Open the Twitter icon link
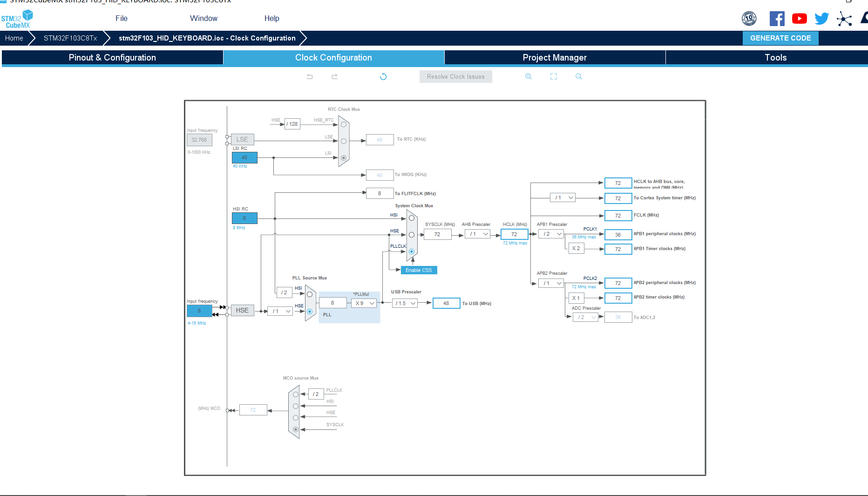The height and width of the screenshot is (496, 868). point(822,19)
